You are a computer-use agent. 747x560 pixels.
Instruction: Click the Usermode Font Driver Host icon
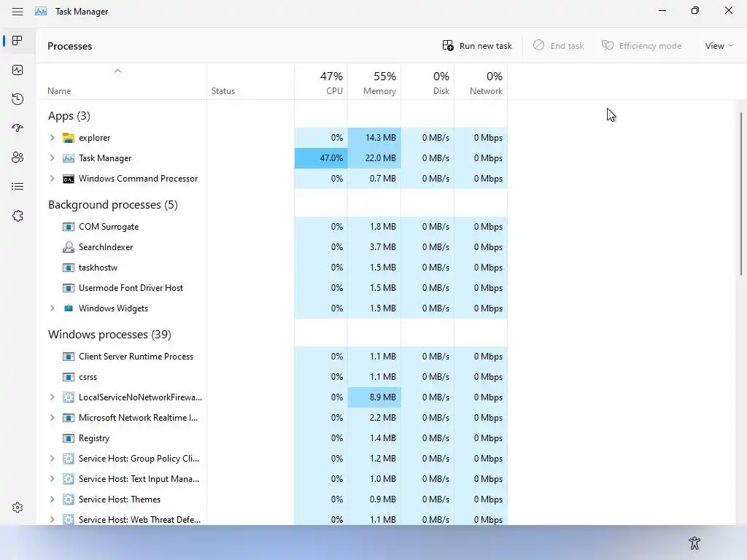(69, 288)
